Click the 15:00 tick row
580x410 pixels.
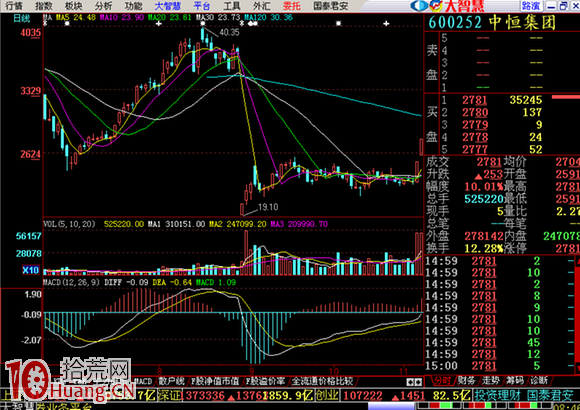(x=499, y=366)
